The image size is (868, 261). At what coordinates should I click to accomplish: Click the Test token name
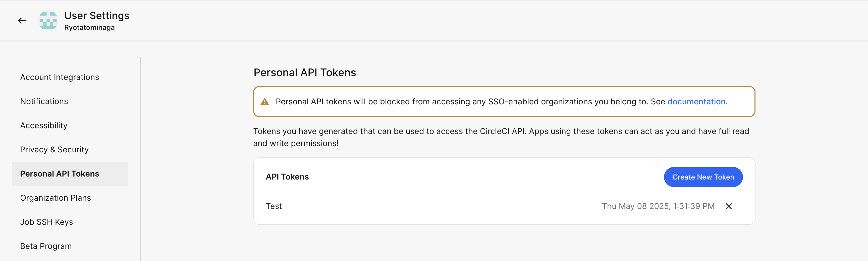[x=274, y=206]
